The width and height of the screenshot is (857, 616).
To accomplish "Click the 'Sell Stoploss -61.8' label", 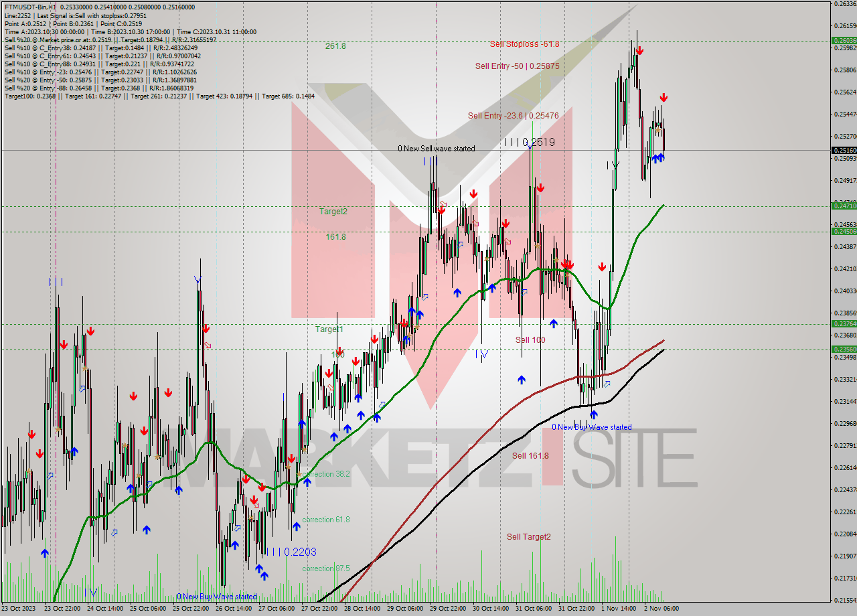I will [x=524, y=44].
